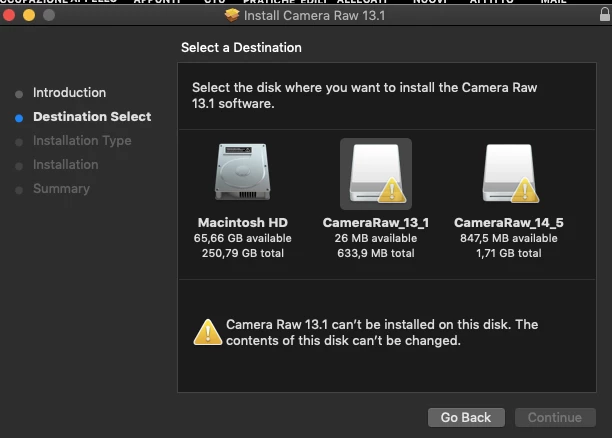Select the Destination Select step
Viewport: 612px width, 438px height.
point(92,116)
